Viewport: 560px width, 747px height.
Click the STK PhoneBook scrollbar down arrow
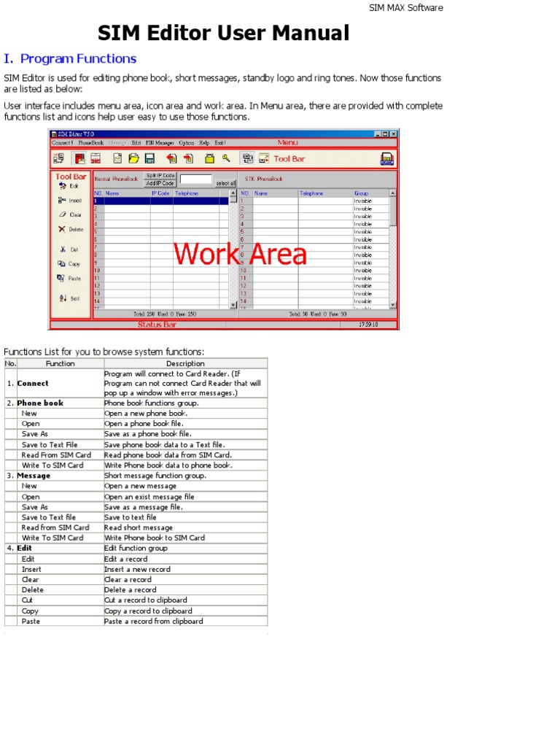pos(393,305)
